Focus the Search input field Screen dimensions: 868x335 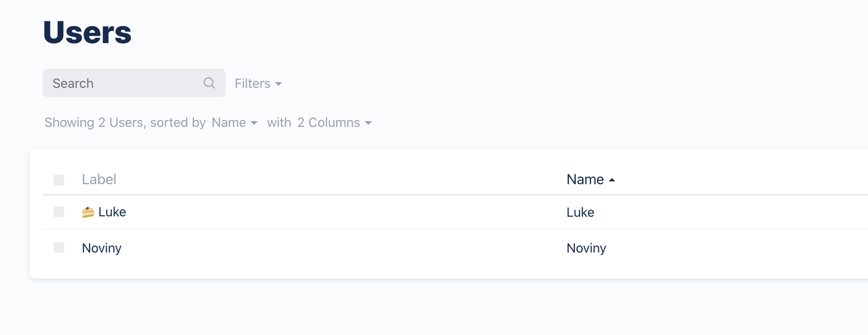coord(125,83)
